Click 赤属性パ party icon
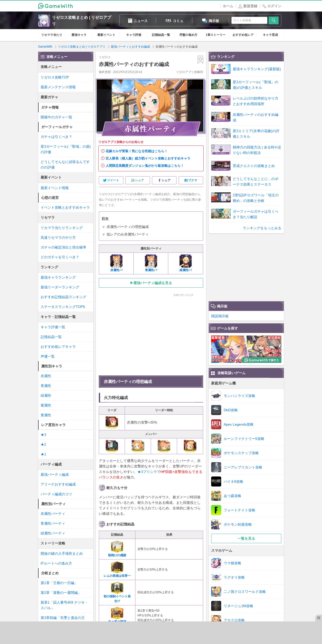322x644 pixels. [x=116, y=261]
